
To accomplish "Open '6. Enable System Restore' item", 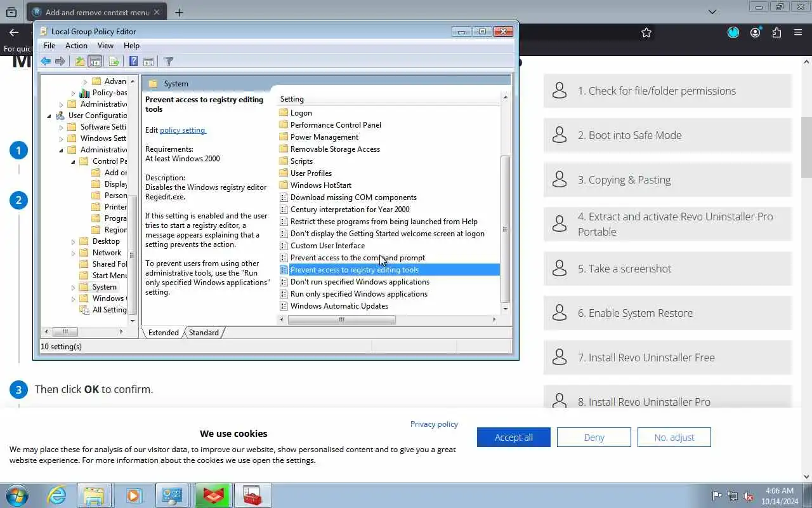I will (667, 313).
